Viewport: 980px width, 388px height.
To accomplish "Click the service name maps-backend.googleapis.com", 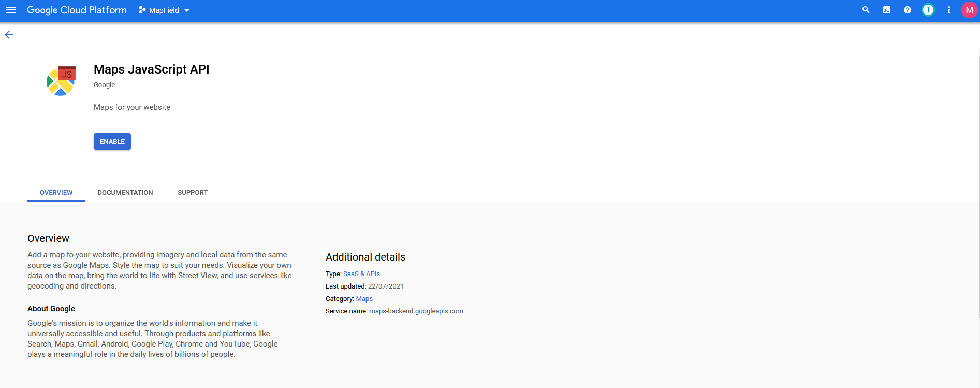I will point(416,311).
